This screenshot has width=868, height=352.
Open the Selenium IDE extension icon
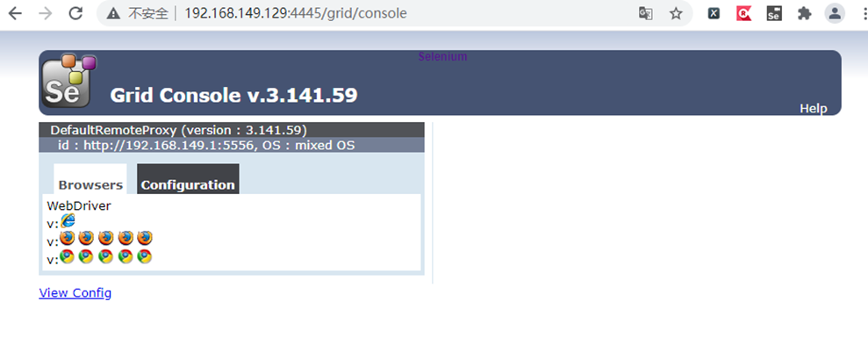774,13
